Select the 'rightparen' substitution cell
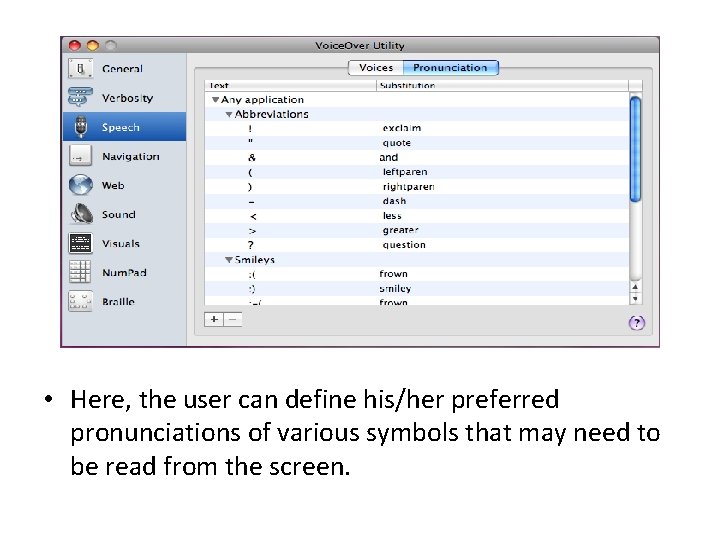720x540 pixels. (x=502, y=186)
